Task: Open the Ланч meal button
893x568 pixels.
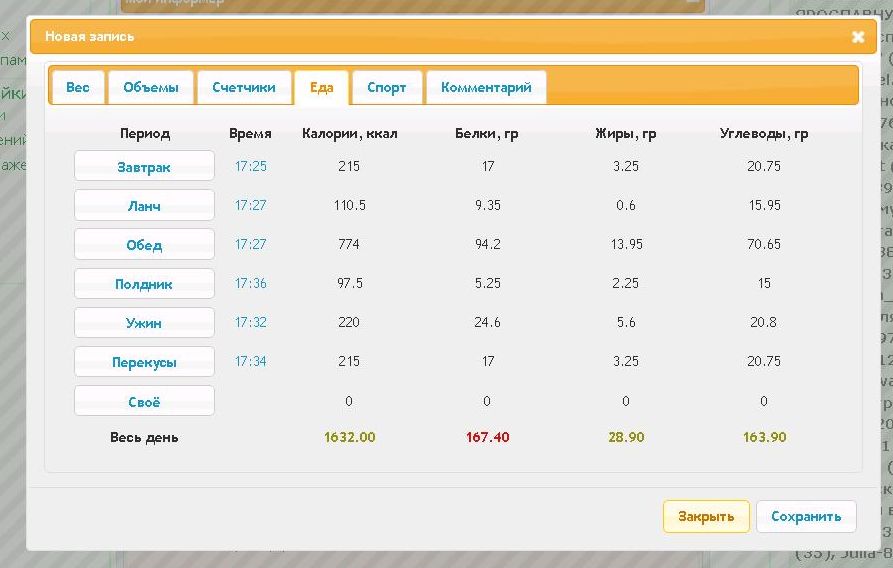Action: click(x=144, y=205)
